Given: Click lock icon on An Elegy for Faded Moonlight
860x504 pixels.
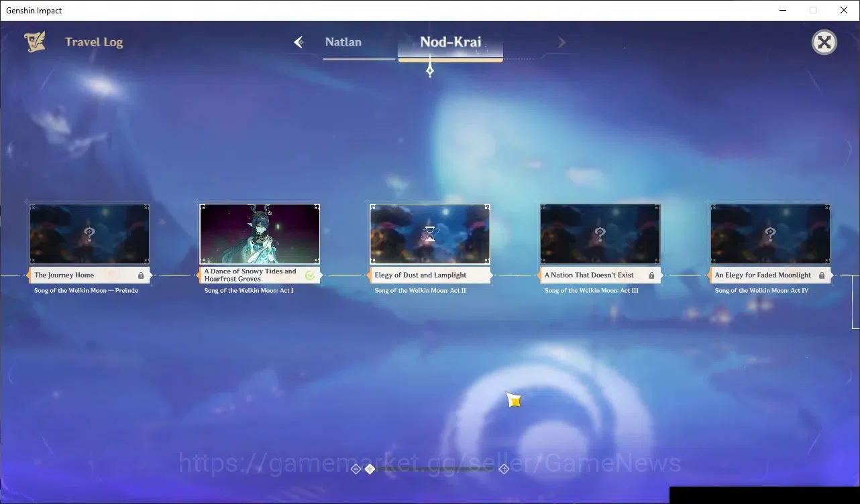Looking at the screenshot, I should point(822,275).
